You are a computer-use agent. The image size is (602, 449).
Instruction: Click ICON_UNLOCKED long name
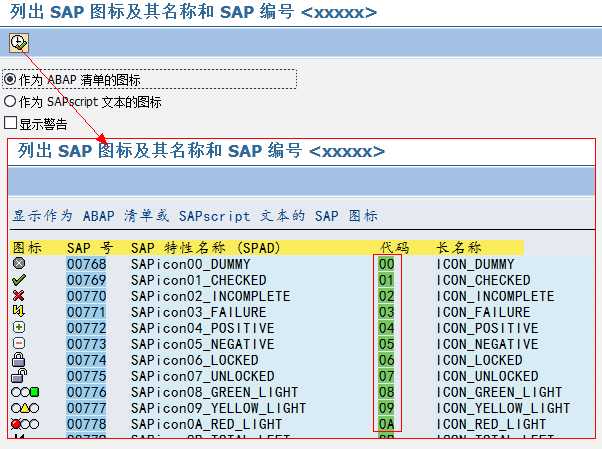tap(487, 376)
